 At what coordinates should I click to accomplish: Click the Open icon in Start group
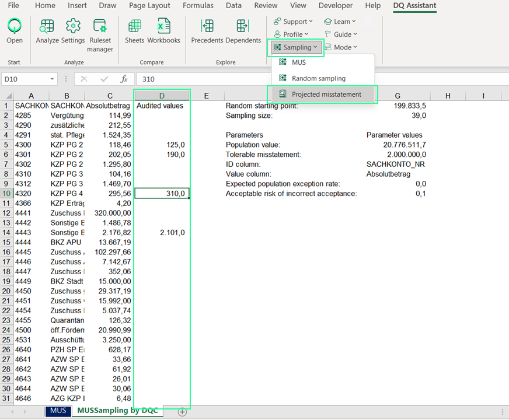[15, 30]
